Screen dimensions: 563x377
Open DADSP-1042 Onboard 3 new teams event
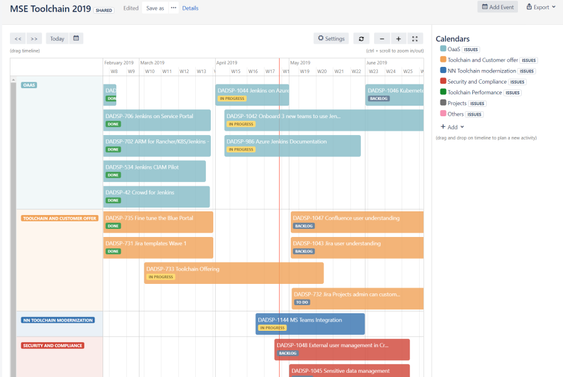point(324,120)
